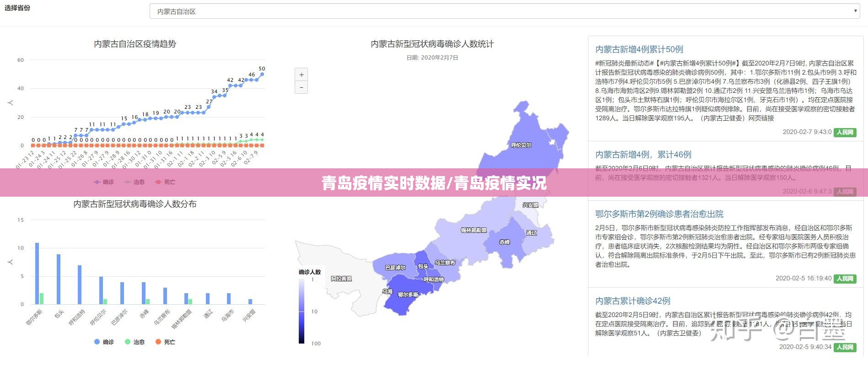Click the 鄂尔多斯 confirmed cases bar
This screenshot has height=365, width=868.
point(37,273)
